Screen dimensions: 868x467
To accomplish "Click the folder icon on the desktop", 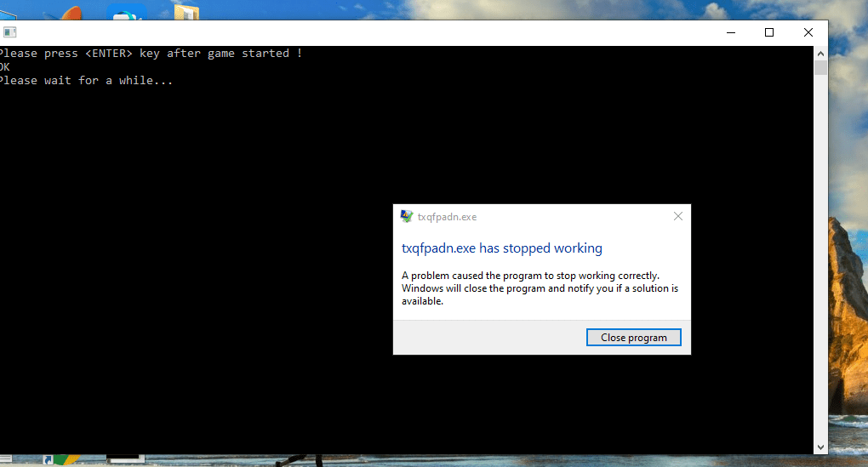I will tap(186, 12).
